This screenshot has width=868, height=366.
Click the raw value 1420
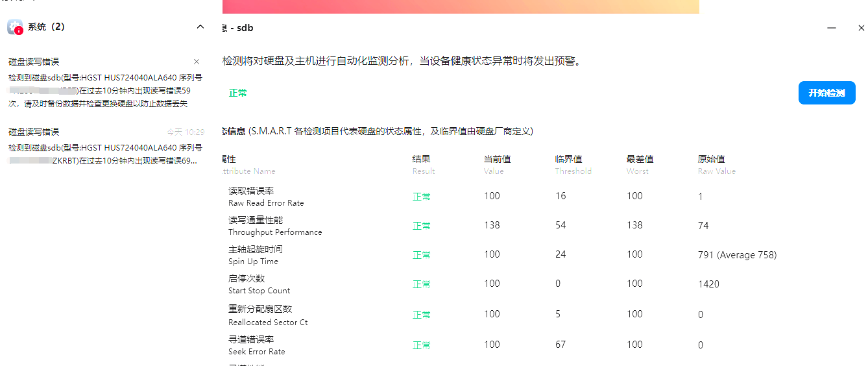pyautogui.click(x=708, y=284)
